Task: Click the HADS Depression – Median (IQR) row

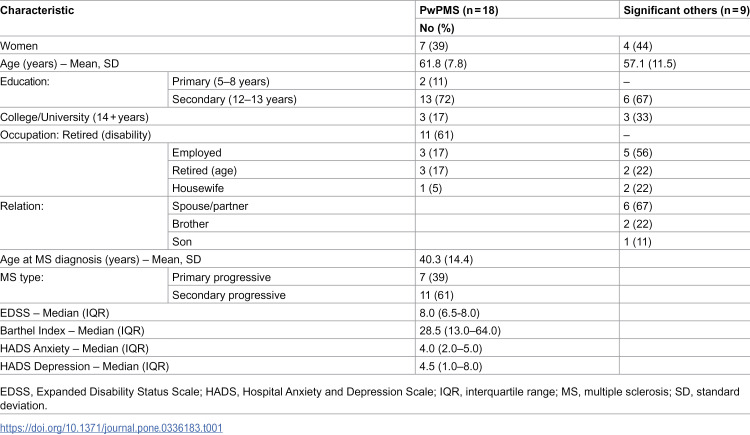Action: tap(375, 366)
